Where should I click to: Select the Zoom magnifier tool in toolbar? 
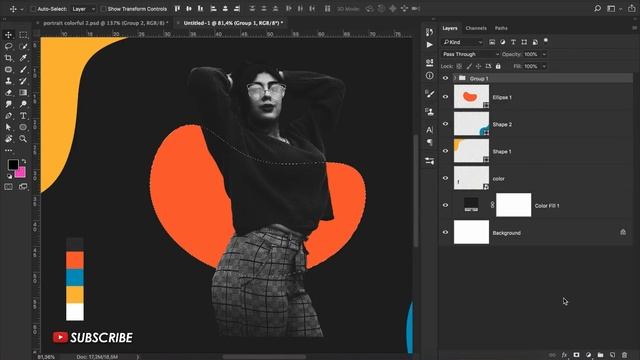[23, 139]
